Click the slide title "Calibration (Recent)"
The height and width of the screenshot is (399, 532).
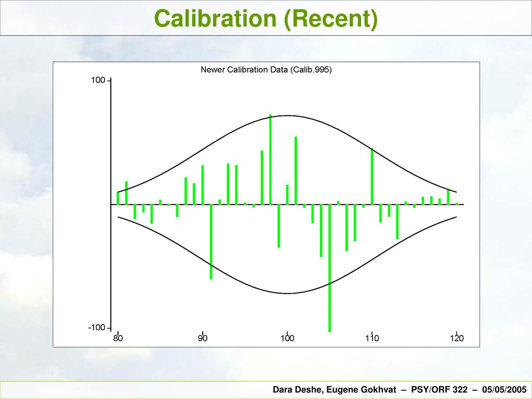coord(266,18)
